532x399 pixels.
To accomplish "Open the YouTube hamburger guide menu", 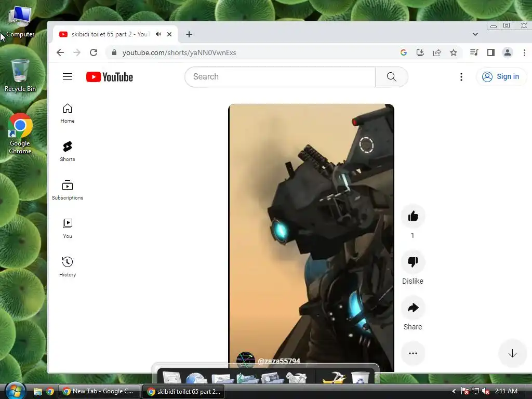I will pyautogui.click(x=68, y=77).
